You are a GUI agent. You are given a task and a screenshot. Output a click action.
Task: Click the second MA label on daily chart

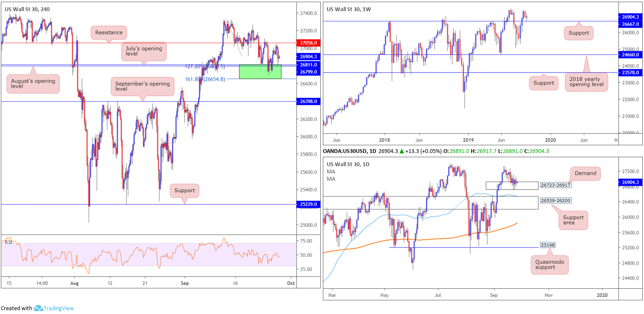(331, 179)
